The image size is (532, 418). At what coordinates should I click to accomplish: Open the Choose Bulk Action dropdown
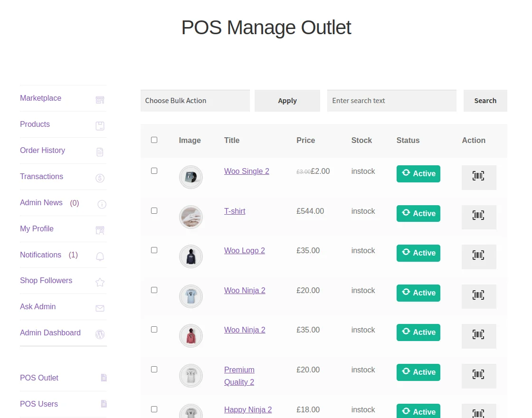coord(195,101)
